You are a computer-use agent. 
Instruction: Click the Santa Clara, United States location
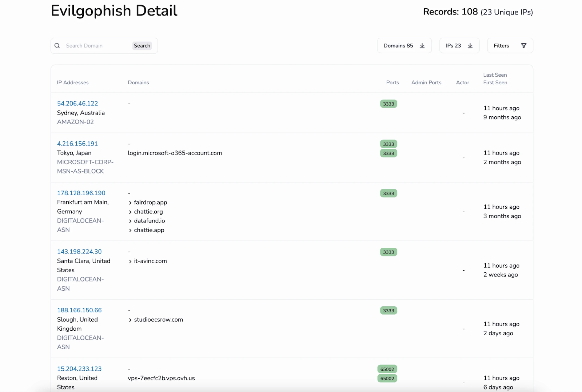click(x=83, y=265)
